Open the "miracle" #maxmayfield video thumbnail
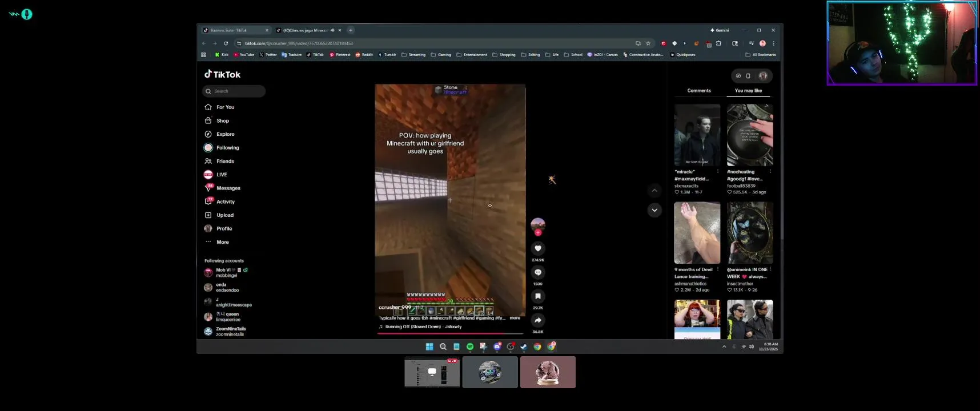The height and width of the screenshot is (411, 980). [697, 135]
